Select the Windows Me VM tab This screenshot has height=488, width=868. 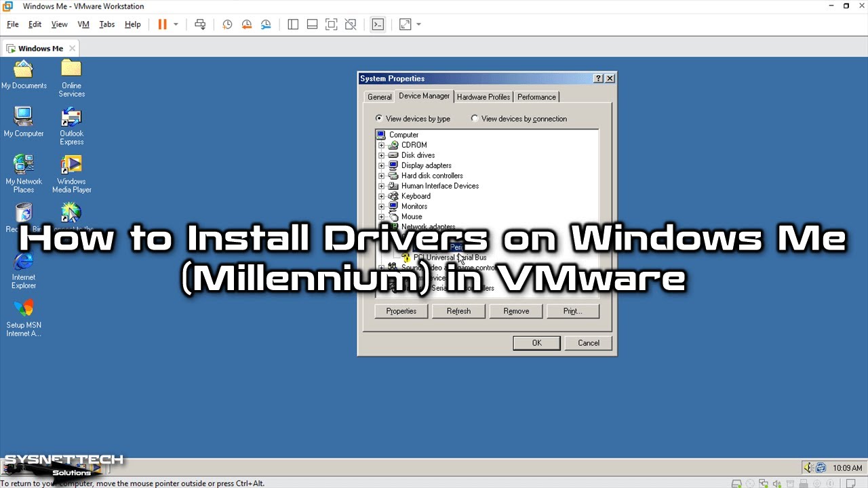click(41, 48)
